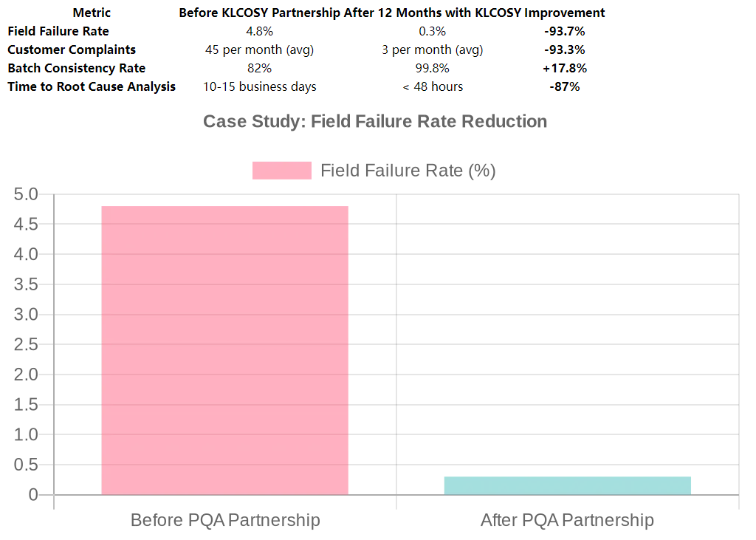Click the After 12 Months with KLCOSY header
The height and width of the screenshot is (540, 756).
pos(429,13)
